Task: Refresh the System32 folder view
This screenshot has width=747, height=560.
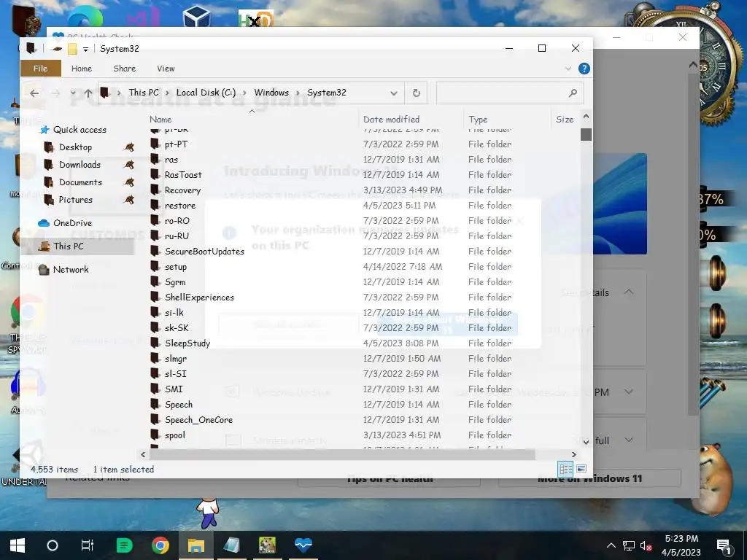Action: point(416,93)
